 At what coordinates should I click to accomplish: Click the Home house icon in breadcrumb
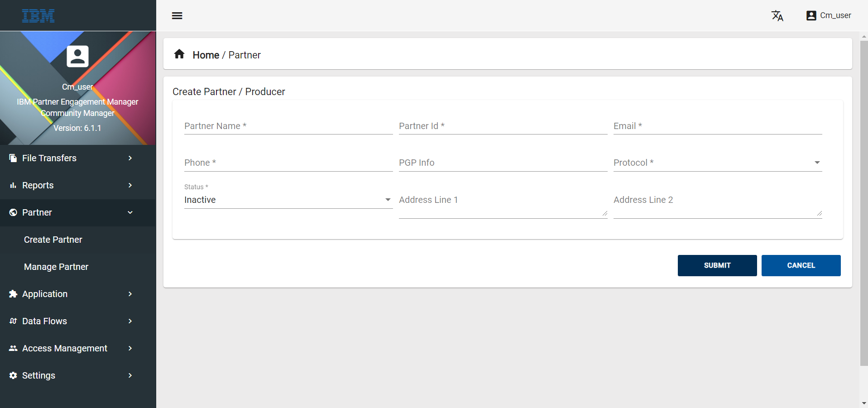179,54
